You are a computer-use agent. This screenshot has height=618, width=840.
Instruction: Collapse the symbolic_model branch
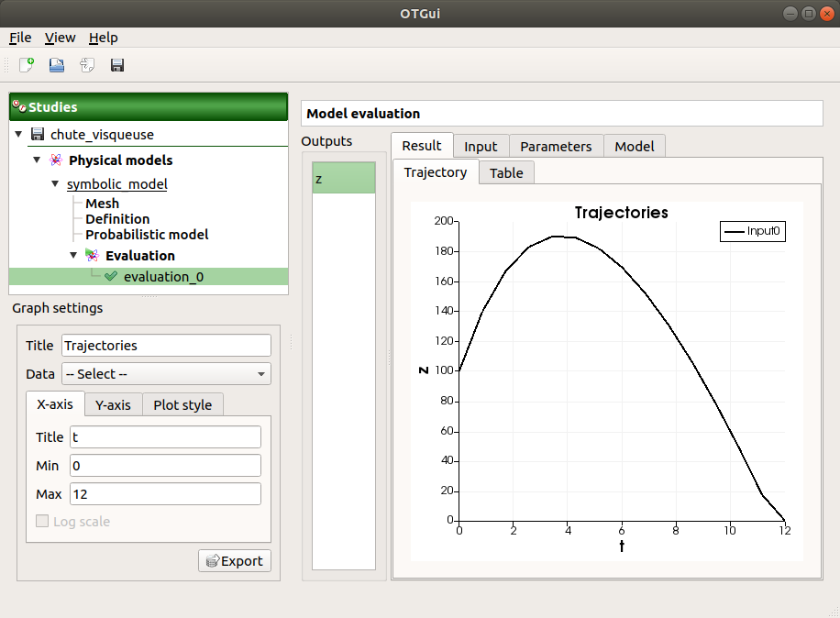[x=55, y=183]
